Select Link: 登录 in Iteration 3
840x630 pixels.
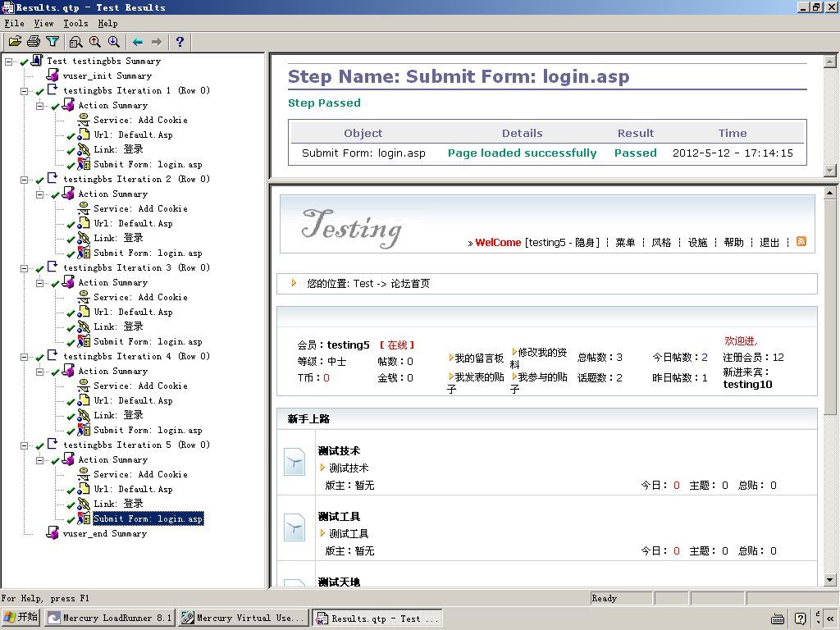coord(118,326)
